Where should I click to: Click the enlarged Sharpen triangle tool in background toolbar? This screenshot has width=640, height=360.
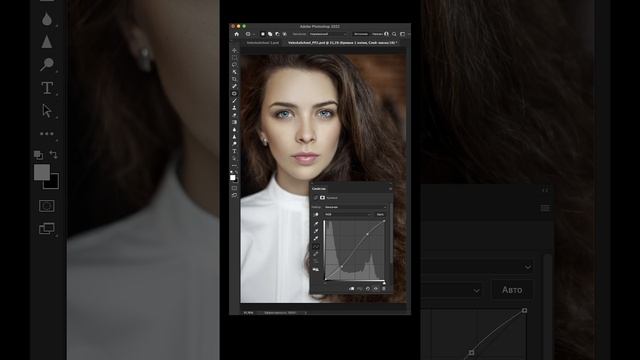[x=47, y=42]
